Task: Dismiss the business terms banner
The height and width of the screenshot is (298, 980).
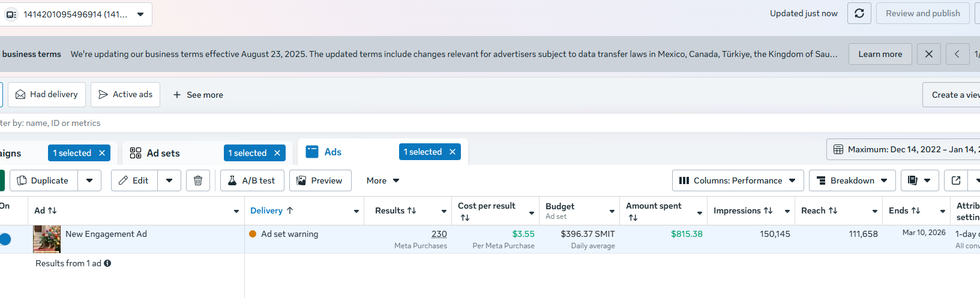Action: coord(928,54)
